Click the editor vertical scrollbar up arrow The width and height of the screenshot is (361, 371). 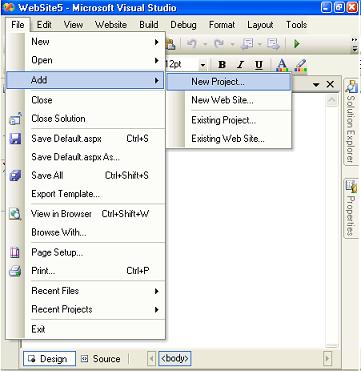332,100
